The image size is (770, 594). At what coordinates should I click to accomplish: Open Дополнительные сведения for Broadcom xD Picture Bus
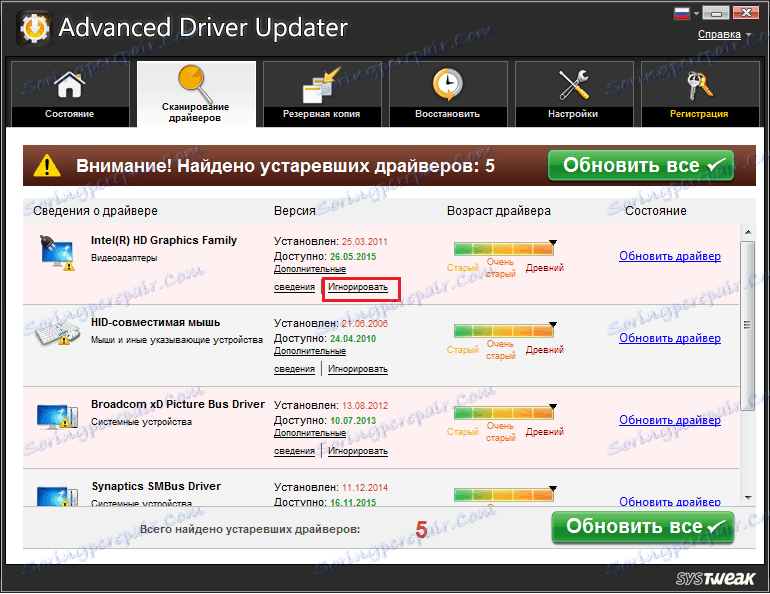tap(310, 433)
